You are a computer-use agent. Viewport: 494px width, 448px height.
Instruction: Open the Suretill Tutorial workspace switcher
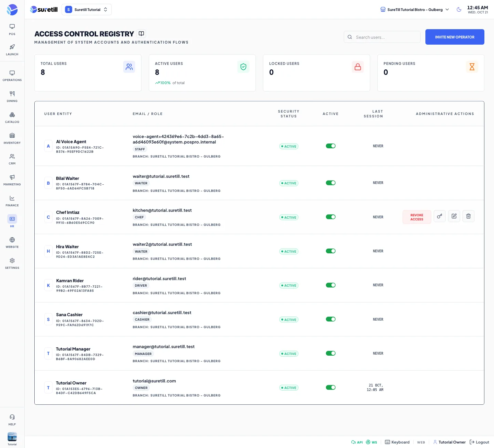click(86, 10)
